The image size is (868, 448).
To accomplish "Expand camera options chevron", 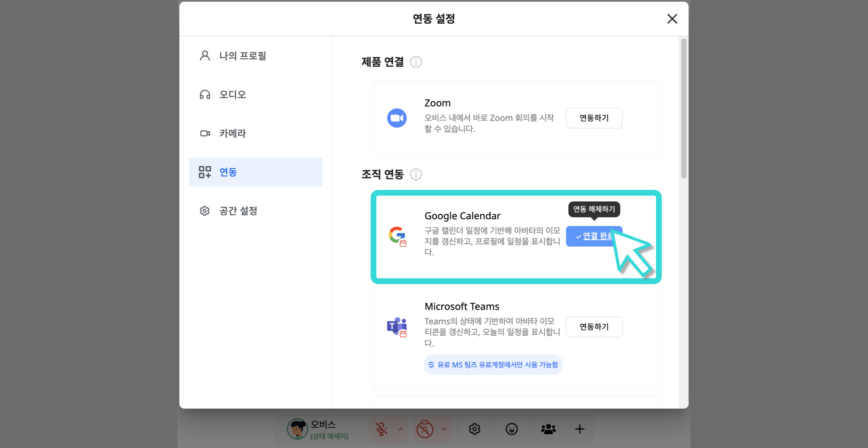I will coord(444,429).
